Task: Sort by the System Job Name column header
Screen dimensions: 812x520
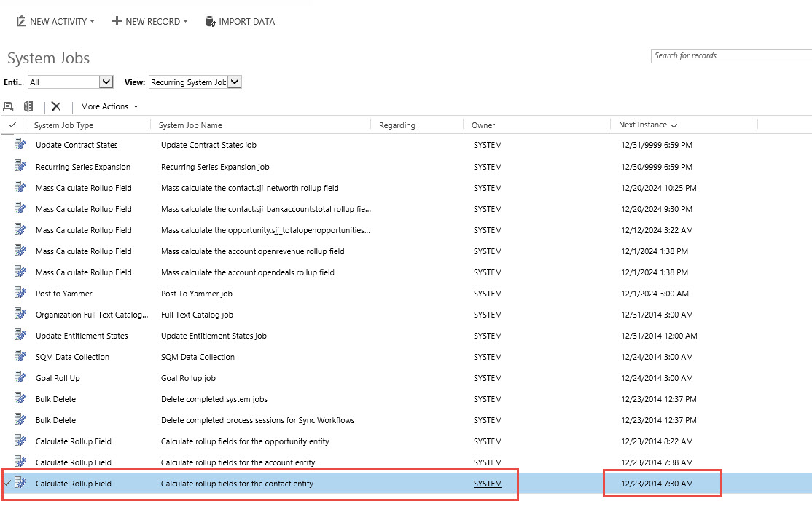Action: click(x=190, y=125)
